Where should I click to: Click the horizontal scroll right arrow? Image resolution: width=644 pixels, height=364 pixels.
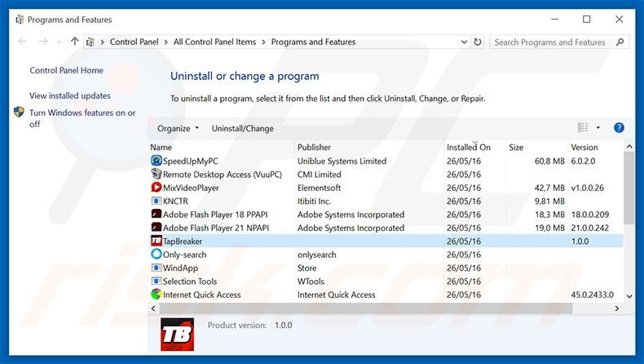click(616, 308)
